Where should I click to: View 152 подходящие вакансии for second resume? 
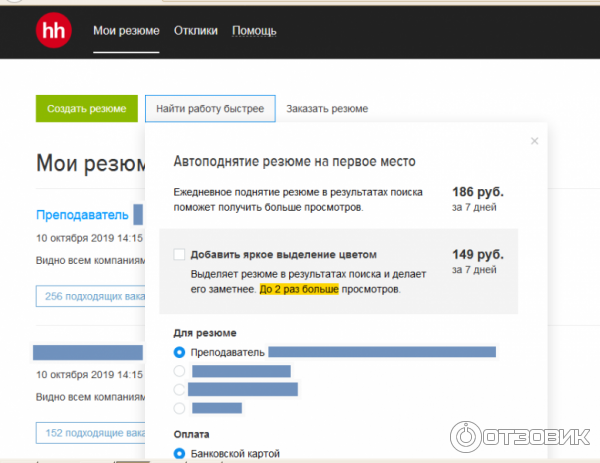pyautogui.click(x=90, y=432)
